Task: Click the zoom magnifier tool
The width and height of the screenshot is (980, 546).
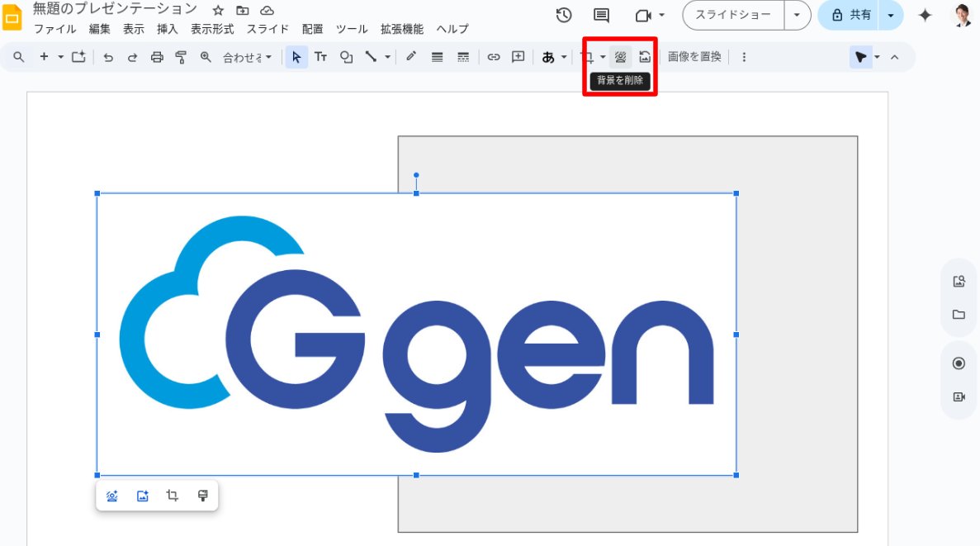Action: click(205, 57)
